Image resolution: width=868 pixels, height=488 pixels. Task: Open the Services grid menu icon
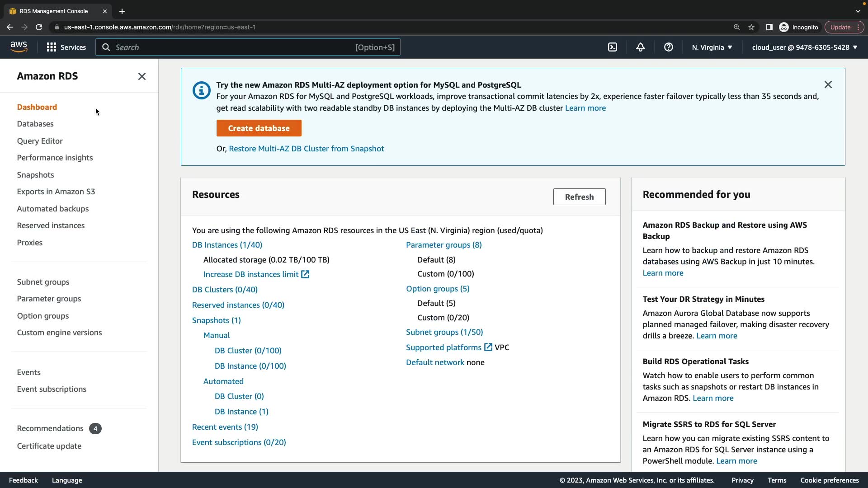click(x=52, y=47)
